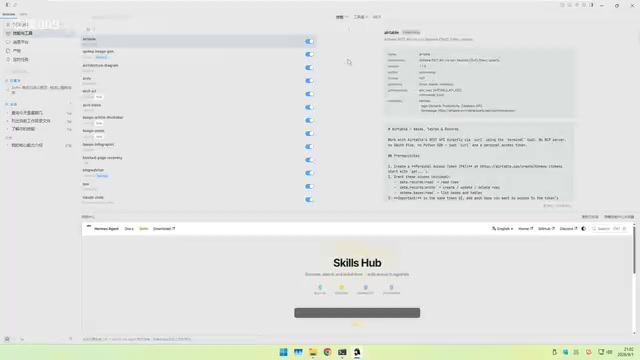This screenshot has width=640, height=360.
Task: Turn off the baoyu-infographic skill
Action: coord(309,147)
